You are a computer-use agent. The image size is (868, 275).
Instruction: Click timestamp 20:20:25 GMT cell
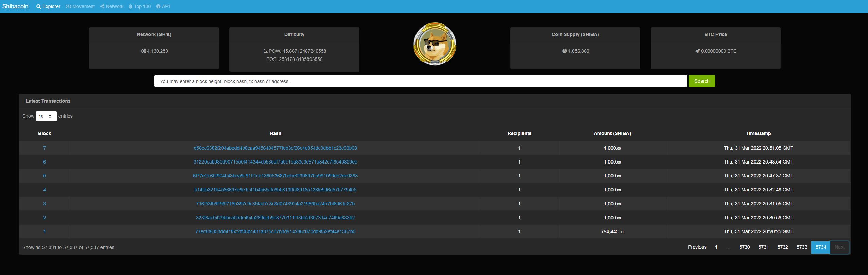coord(758,231)
